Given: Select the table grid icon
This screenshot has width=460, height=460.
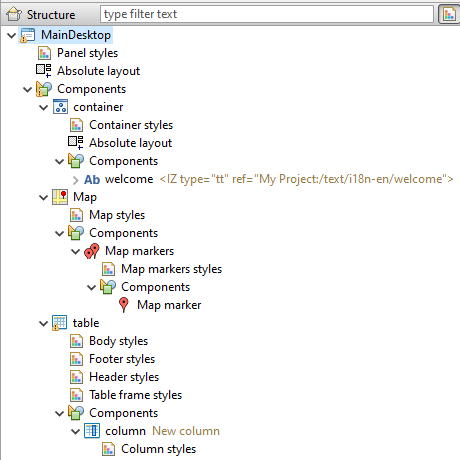Looking at the screenshot, I should click(60, 323).
